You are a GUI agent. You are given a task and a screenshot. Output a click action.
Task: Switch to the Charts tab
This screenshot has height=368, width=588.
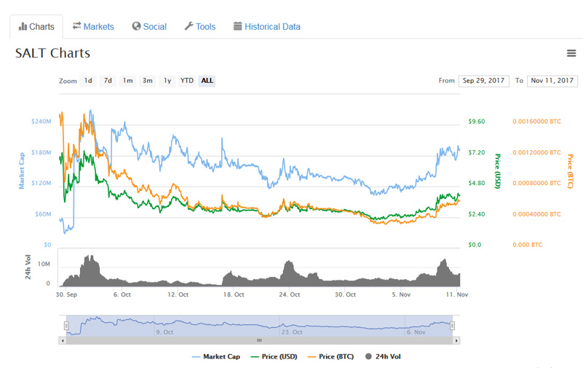(36, 27)
